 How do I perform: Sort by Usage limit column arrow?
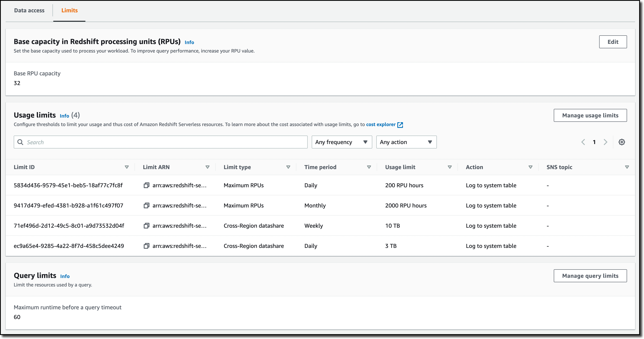coord(450,167)
